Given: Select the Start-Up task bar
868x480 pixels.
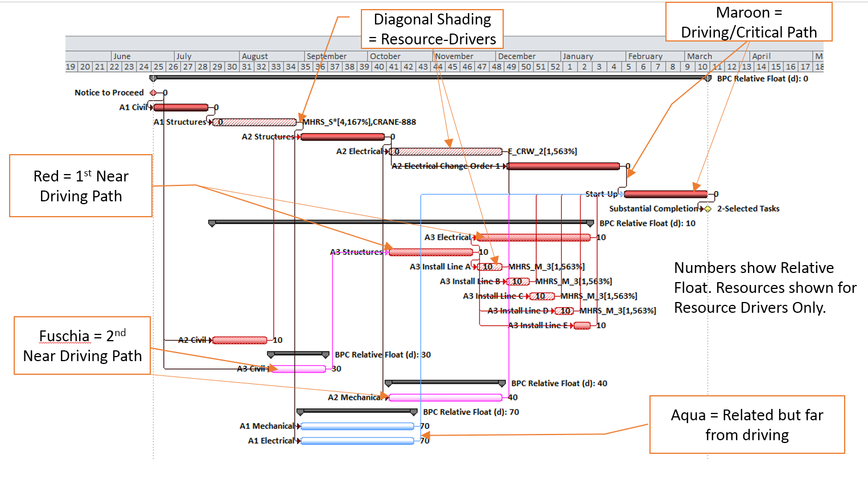Looking at the screenshot, I should point(666,194).
